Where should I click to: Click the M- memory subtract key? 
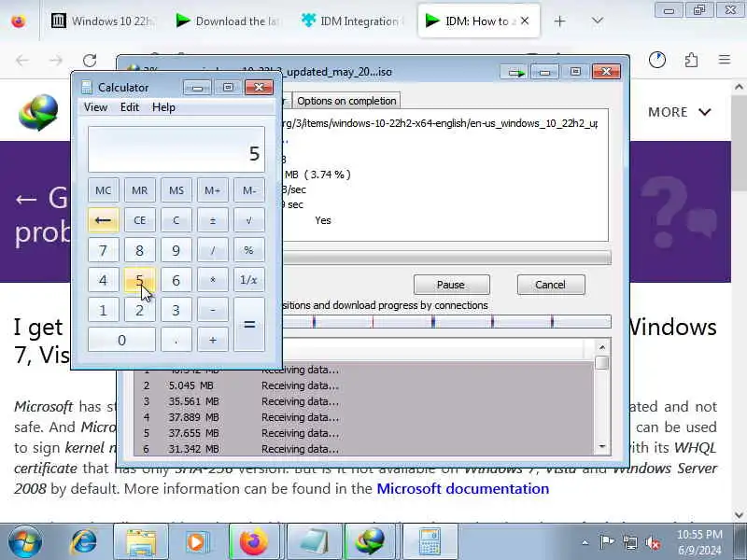point(248,190)
